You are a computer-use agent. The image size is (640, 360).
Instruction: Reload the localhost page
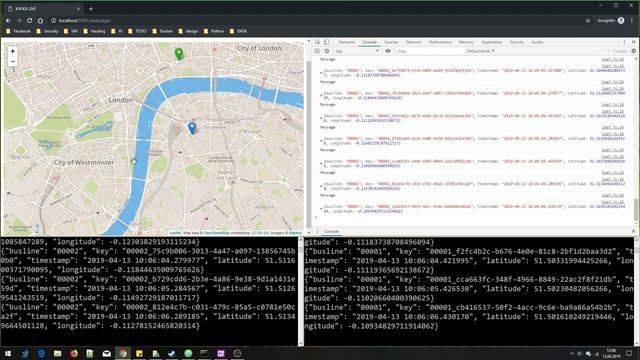(x=29, y=20)
